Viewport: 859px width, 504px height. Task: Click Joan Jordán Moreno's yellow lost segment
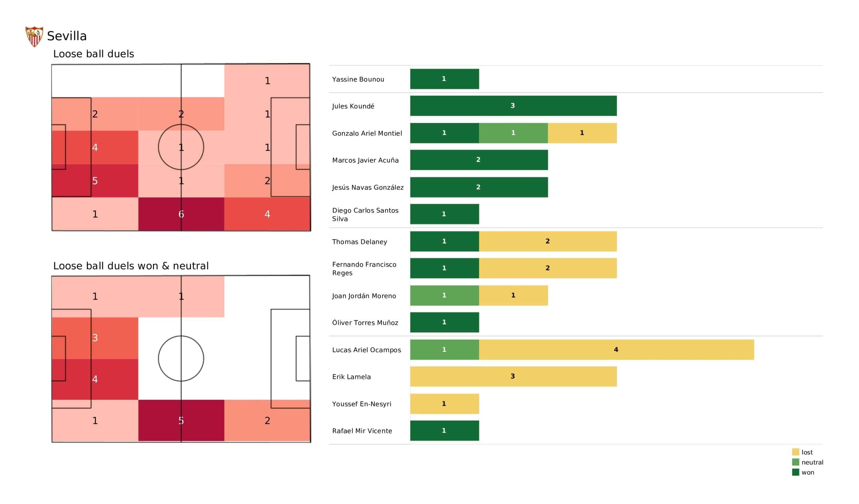pyautogui.click(x=513, y=295)
